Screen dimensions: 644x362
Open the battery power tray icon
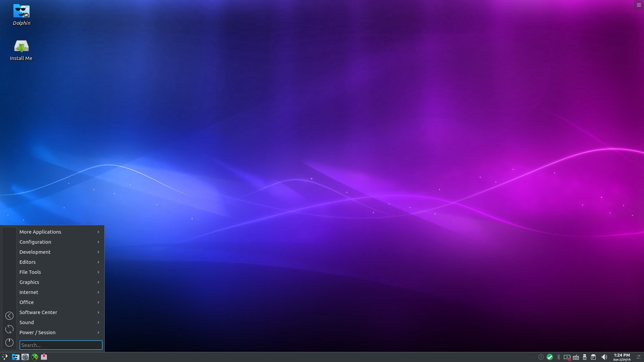coord(567,357)
